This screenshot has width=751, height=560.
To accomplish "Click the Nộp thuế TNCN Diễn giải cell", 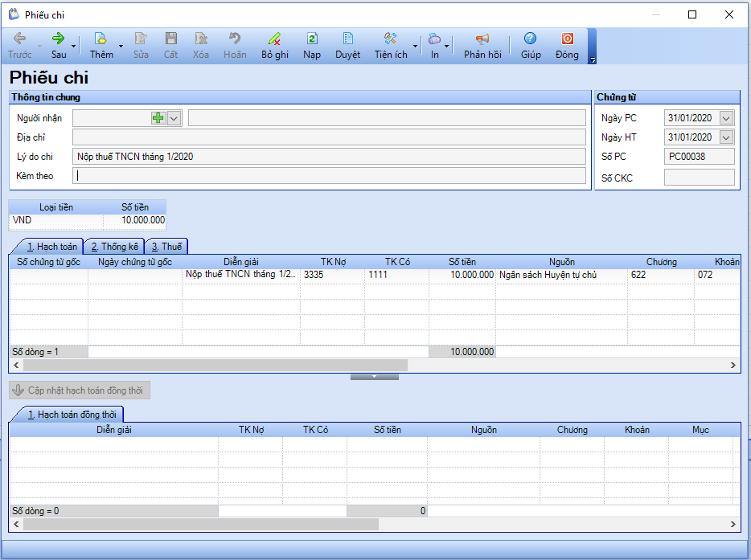I will 241,275.
